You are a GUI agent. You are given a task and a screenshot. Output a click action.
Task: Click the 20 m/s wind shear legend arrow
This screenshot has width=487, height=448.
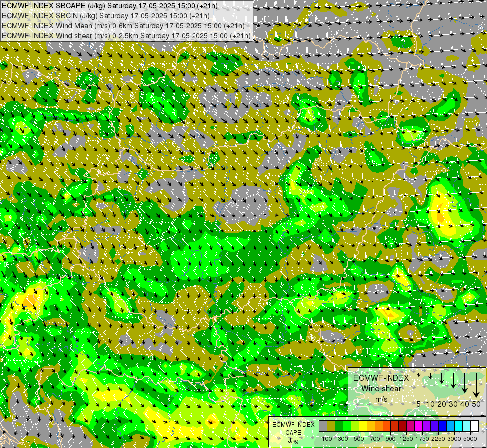[x=442, y=378]
